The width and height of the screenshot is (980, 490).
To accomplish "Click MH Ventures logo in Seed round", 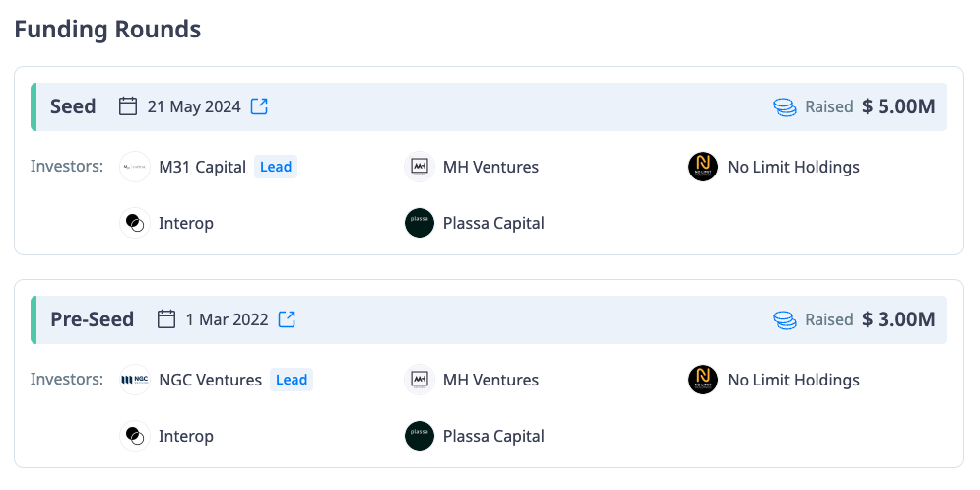I will pos(420,167).
